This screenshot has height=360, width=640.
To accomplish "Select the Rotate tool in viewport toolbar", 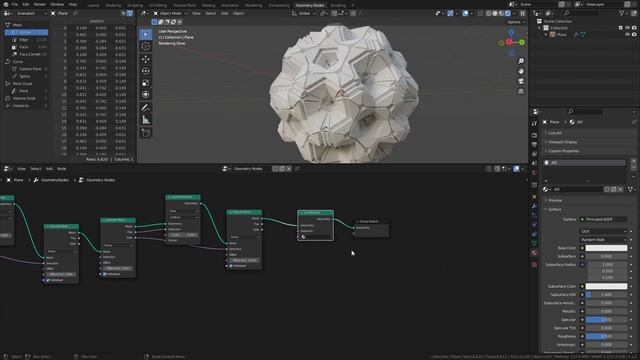I will (145, 71).
